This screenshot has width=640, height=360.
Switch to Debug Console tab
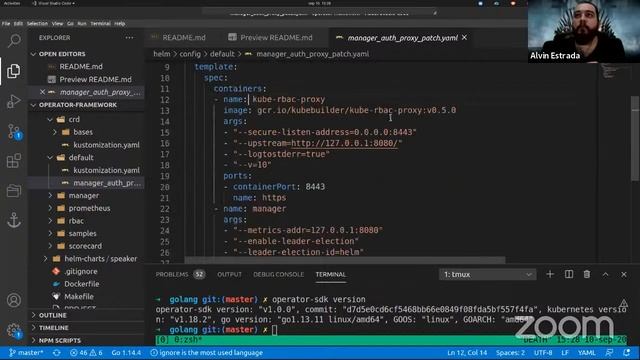[x=278, y=274]
